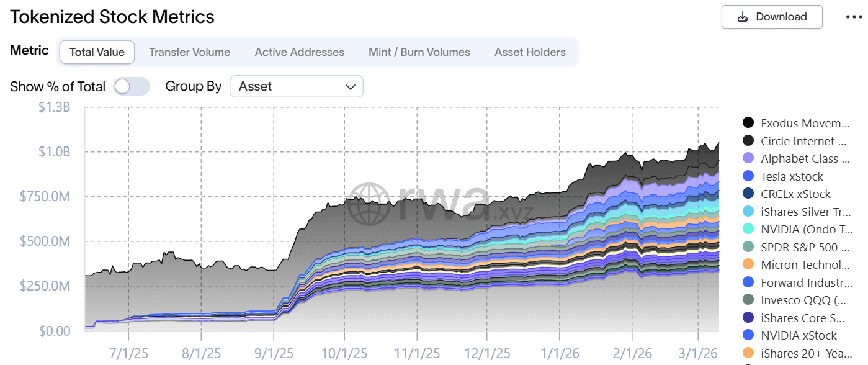Click the iShares Core S... legend swatch
The image size is (868, 365).
coord(748,318)
